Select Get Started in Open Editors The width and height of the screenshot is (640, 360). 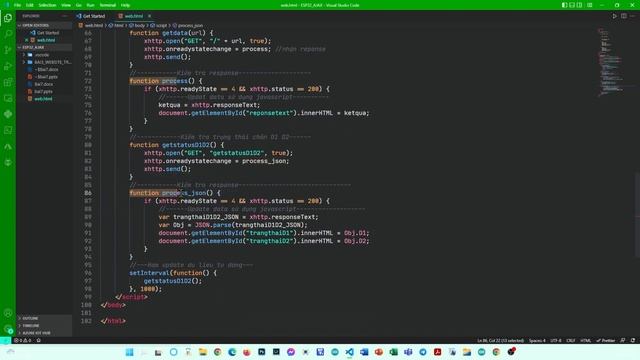(x=44, y=33)
